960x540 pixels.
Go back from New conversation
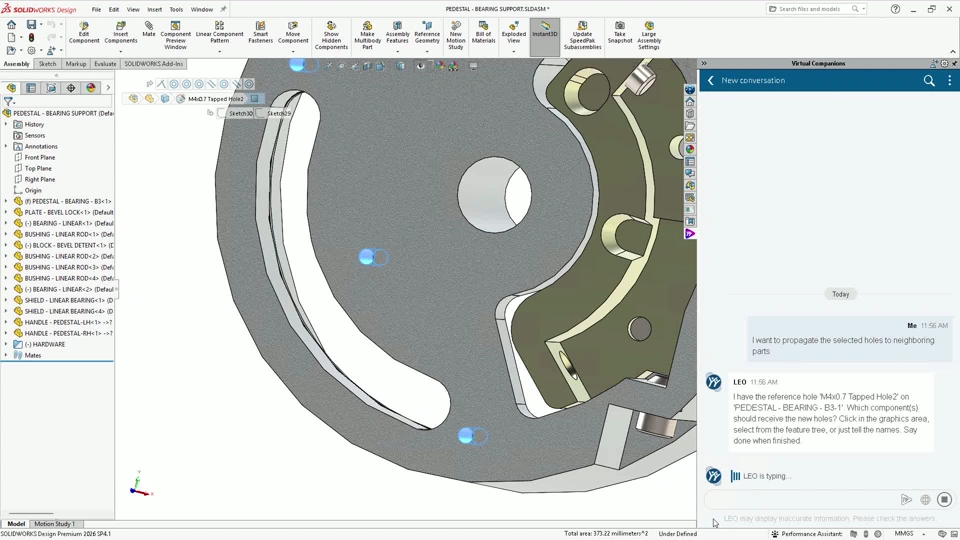tap(711, 80)
